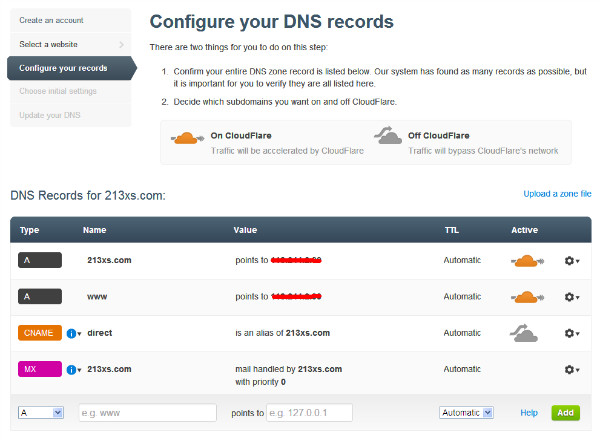Click '213xs.com' name in first A row
This screenshot has height=441, width=600.
[109, 260]
